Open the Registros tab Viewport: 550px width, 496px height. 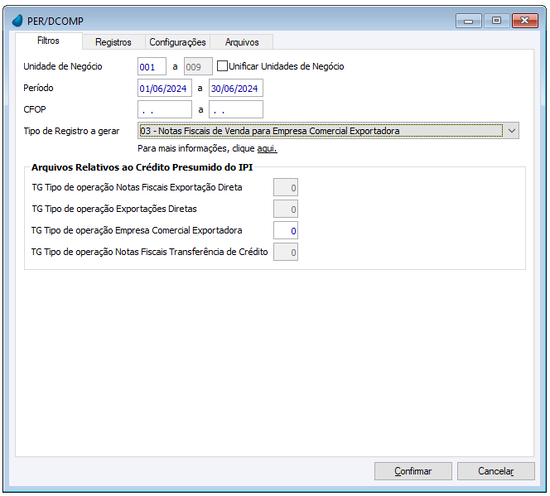pyautogui.click(x=113, y=42)
